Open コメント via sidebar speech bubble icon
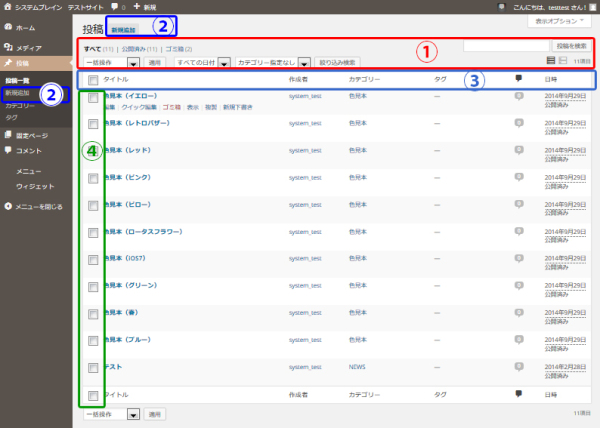 pos(9,150)
